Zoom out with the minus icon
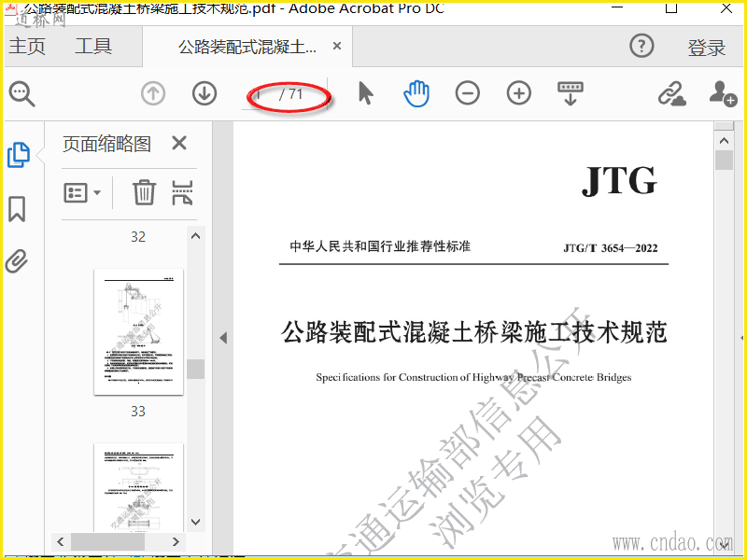Screen dimensions: 747x560 pos(468,92)
